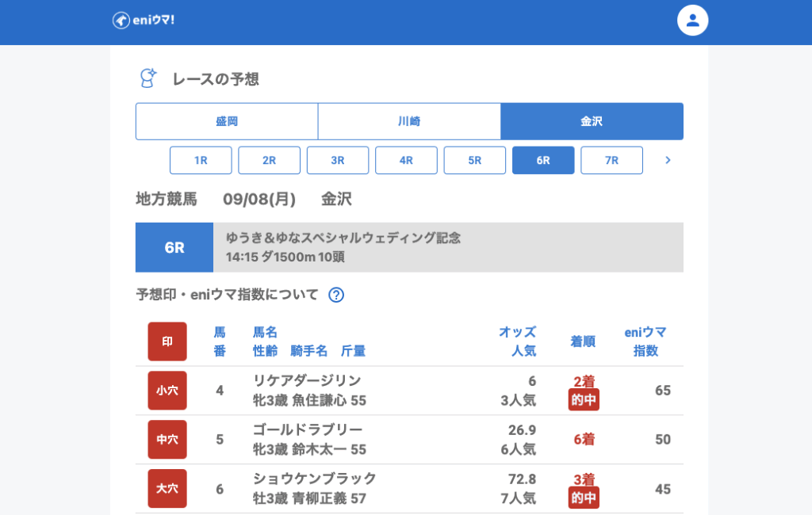Select the 金沢 racetrack tab

point(592,121)
